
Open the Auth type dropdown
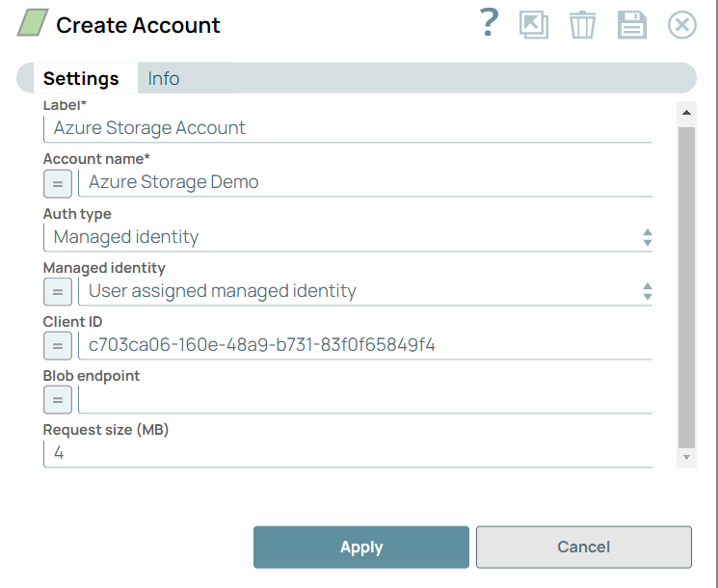347,237
